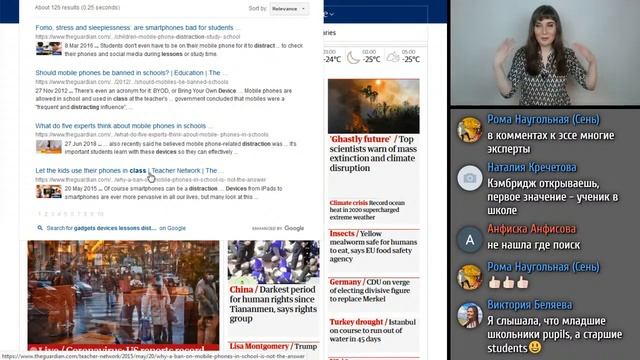Viewport: 640px width, 360px height.
Task: Click the result URL under 'Should mobile phones be banned'
Action: tap(131, 82)
